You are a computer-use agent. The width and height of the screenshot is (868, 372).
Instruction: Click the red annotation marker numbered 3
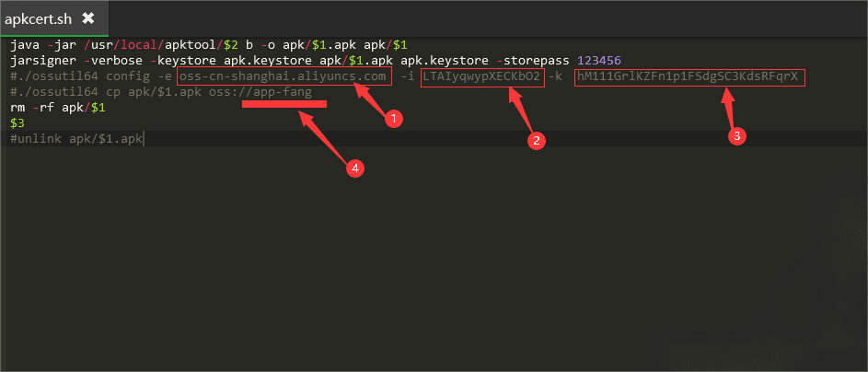click(736, 134)
